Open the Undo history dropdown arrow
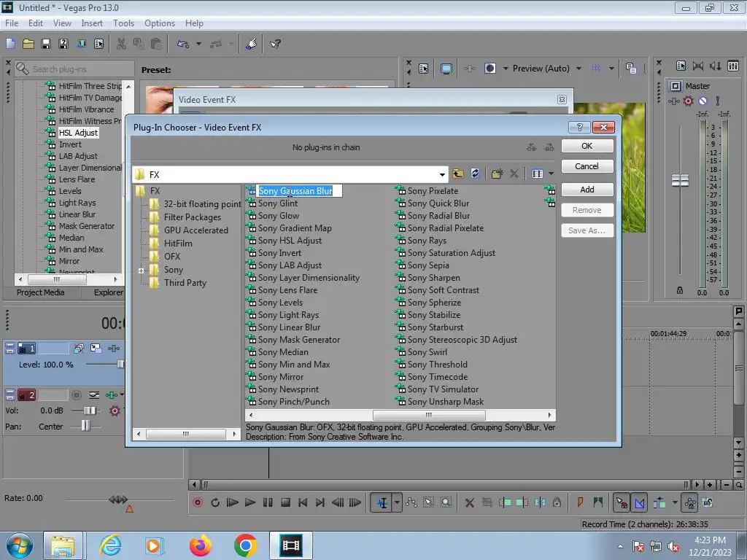747x560 pixels. [x=198, y=44]
